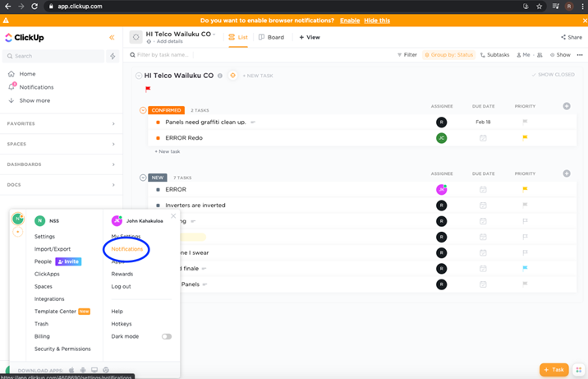Screen dimensions: 588x379
Task: Expand the Favorites section
Action: (x=61, y=123)
